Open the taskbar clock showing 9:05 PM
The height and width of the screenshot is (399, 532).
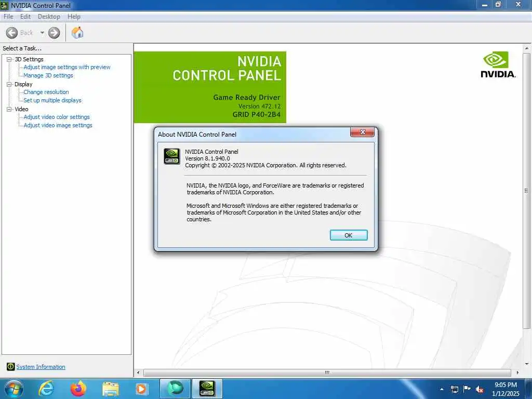pos(506,389)
